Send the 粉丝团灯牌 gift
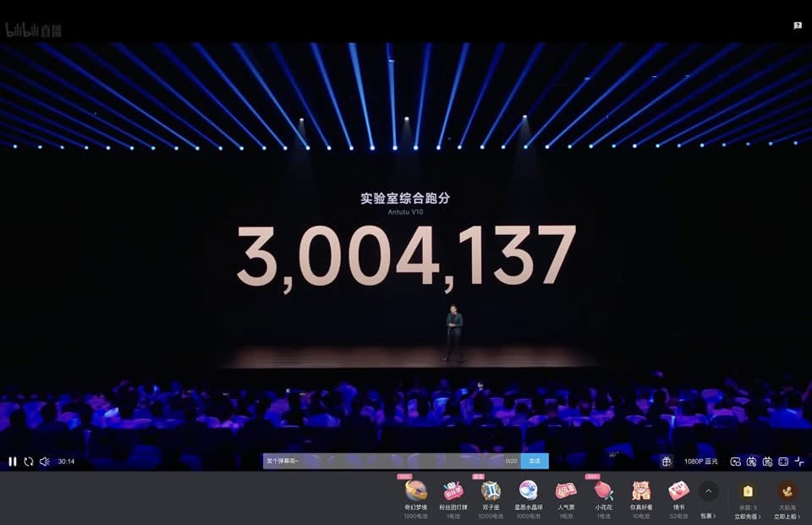The width and height of the screenshot is (812, 525). pyautogui.click(x=453, y=491)
